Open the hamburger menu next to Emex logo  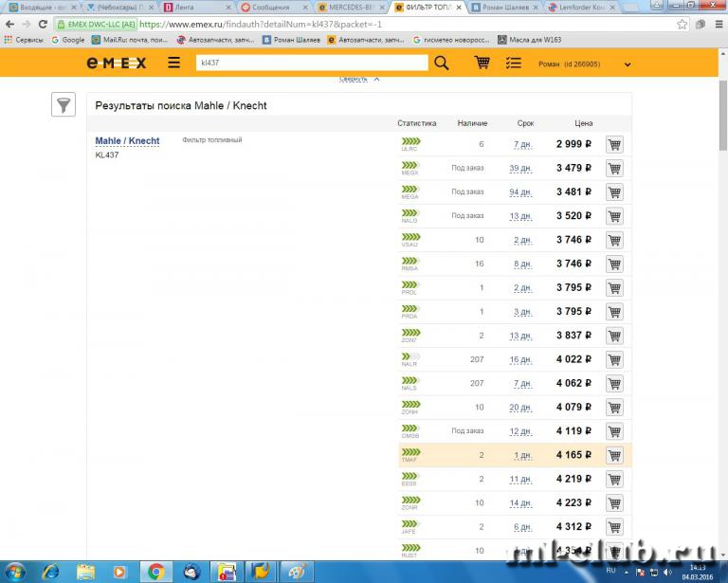(x=174, y=63)
